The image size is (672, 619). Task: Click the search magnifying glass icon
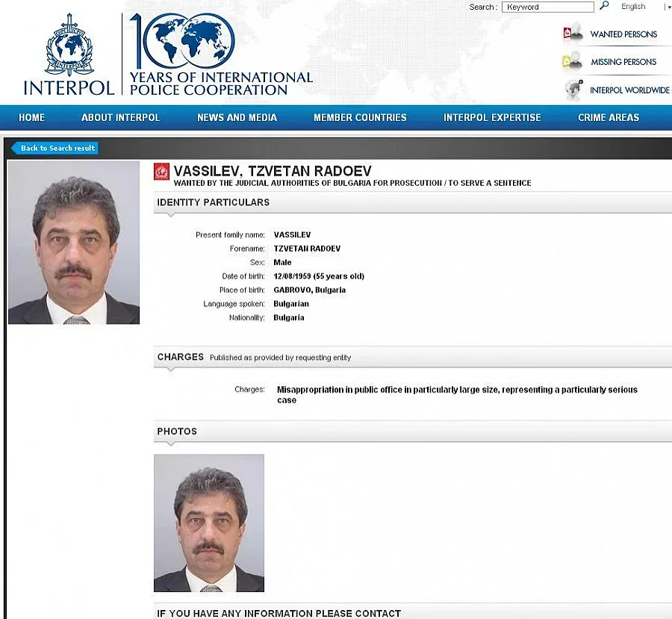click(x=604, y=6)
